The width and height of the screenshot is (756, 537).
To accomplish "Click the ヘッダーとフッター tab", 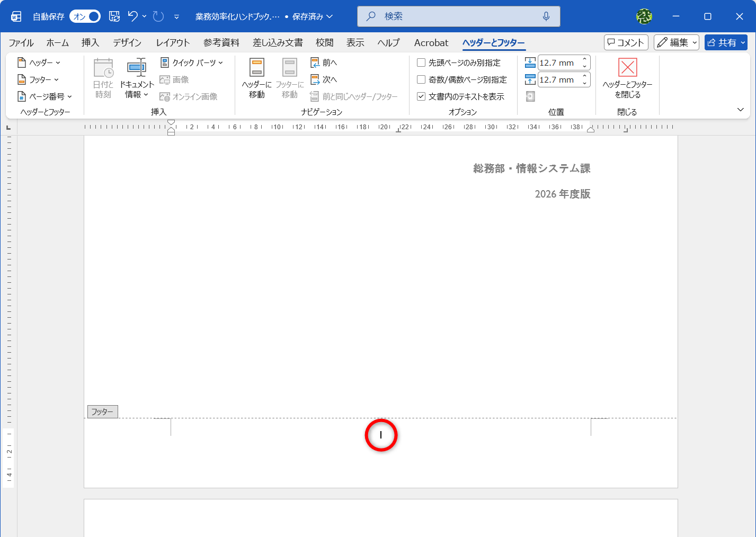I will point(493,43).
